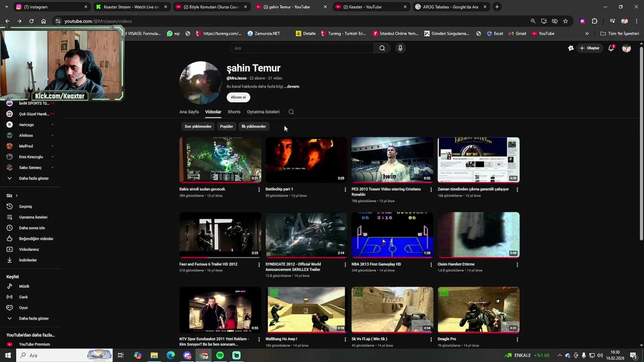Subscribe with the Abone ol button

tap(238, 98)
